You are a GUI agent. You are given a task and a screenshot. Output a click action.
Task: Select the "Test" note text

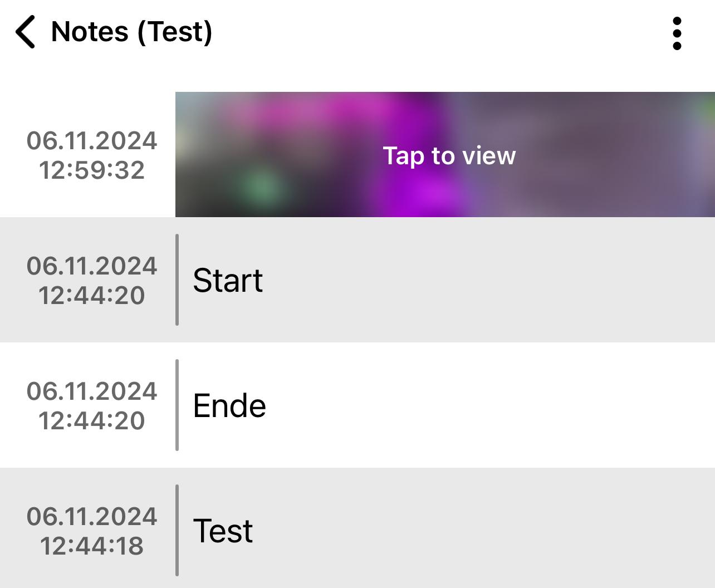(x=223, y=531)
